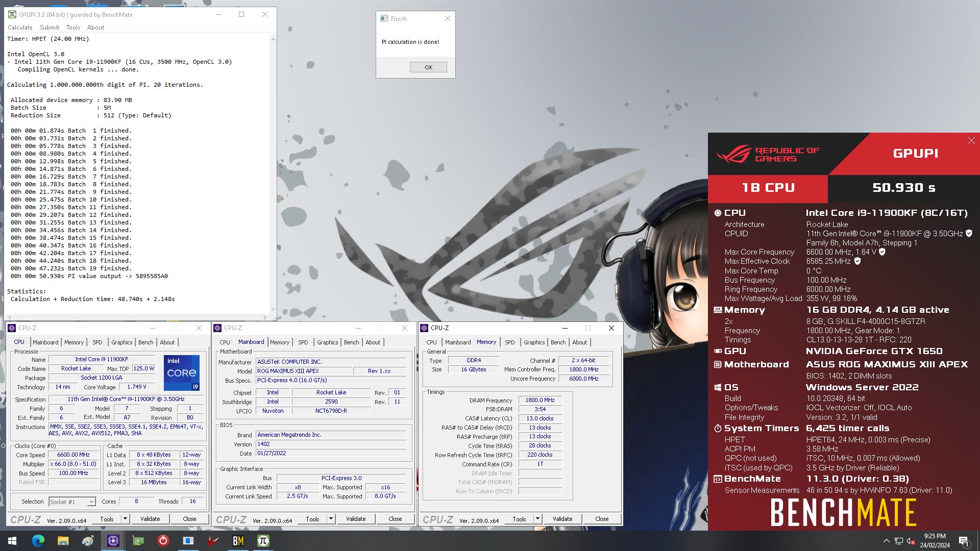The height and width of the screenshot is (551, 980).
Task: Open About tab in right CPU-Z window
Action: [579, 342]
